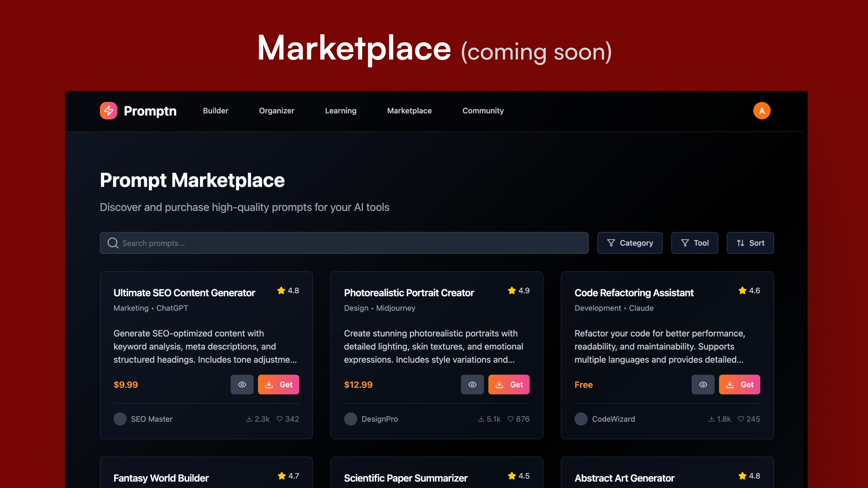Open the Sort options dropdown
The image size is (868, 488).
pyautogui.click(x=750, y=243)
